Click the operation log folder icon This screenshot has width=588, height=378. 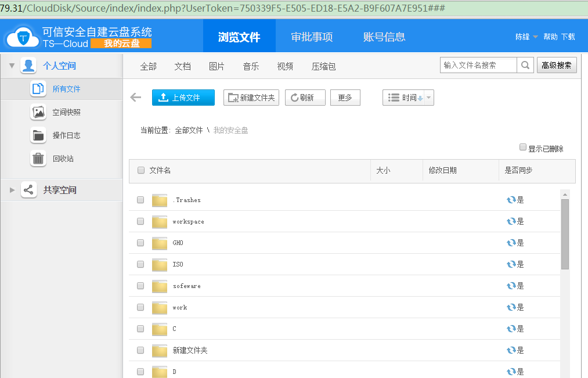[38, 135]
